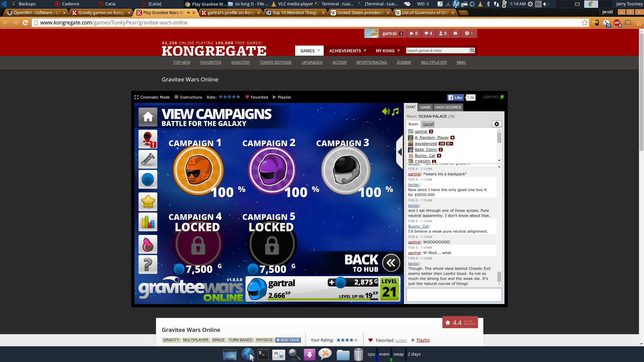Open friends count icon in header
The height and width of the screenshot is (362, 644).
tap(443, 34)
